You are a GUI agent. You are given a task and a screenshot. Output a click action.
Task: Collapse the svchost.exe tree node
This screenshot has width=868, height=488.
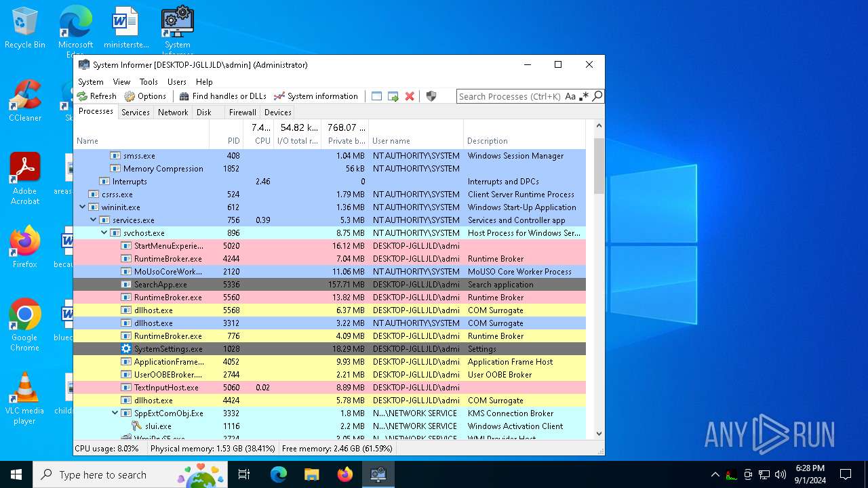click(x=104, y=233)
